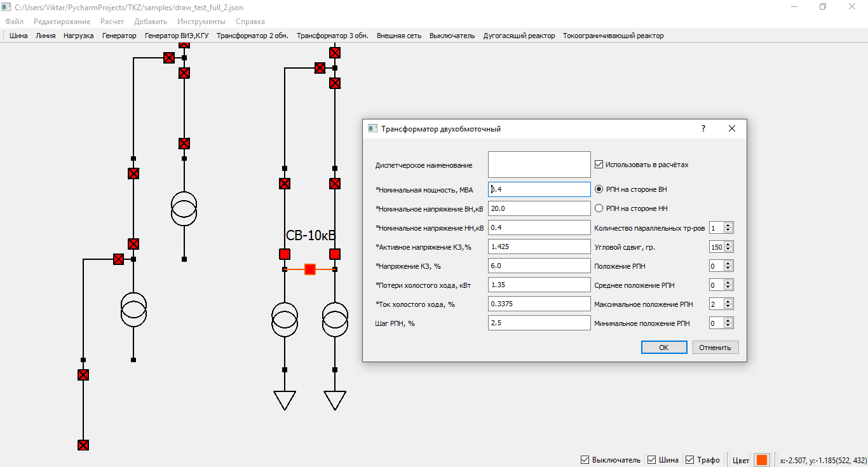Viewport: 868px width, 467px height.
Task: Toggle the Выключатель visibility checkbox
Action: (x=585, y=460)
